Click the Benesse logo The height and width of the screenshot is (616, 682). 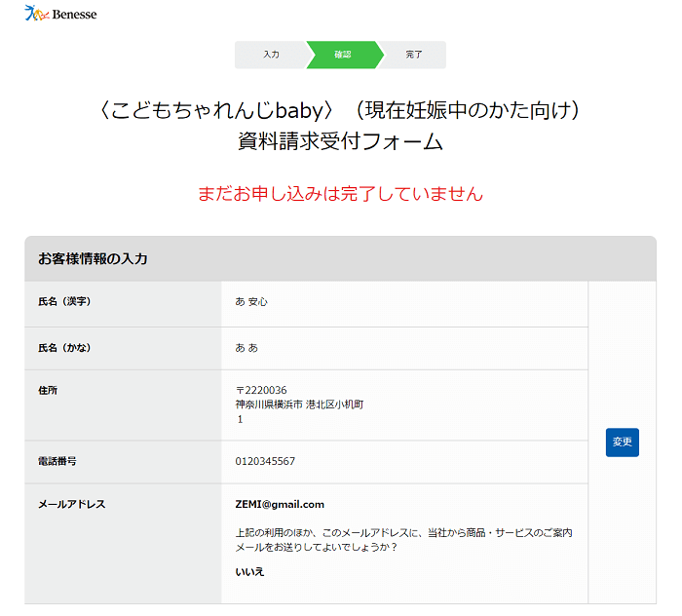coord(60,14)
